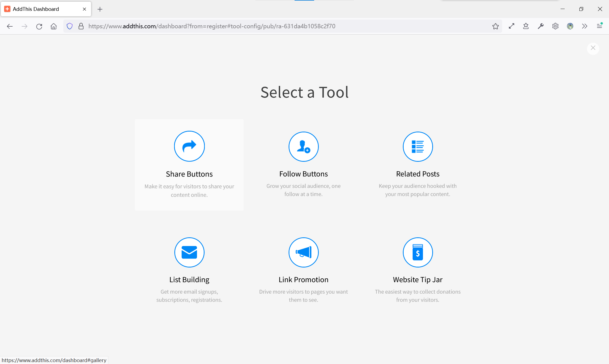Go to the browser home page
Image resolution: width=609 pixels, height=364 pixels.
[x=54, y=26]
